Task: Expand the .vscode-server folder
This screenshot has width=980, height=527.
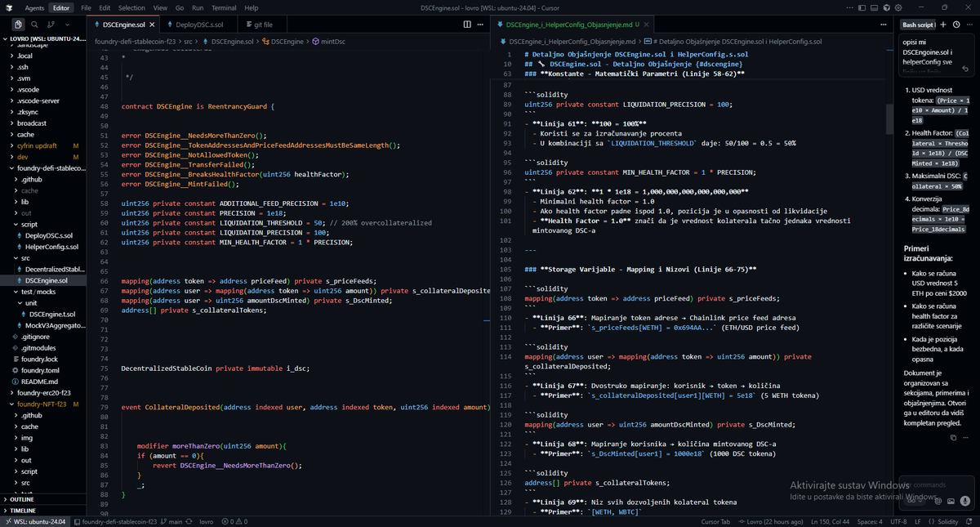Action: (43, 100)
